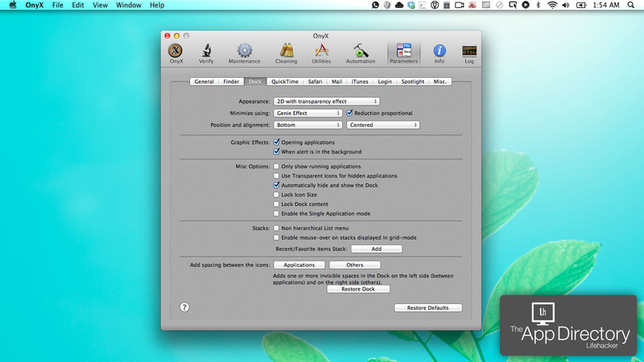Toggle Reduction proportional checkbox
The height and width of the screenshot is (362, 644).
click(x=349, y=113)
